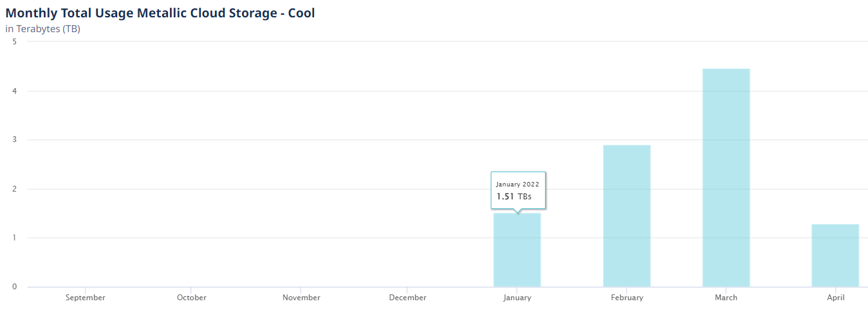This screenshot has width=868, height=315.
Task: Select the February x-axis label
Action: pos(627,298)
